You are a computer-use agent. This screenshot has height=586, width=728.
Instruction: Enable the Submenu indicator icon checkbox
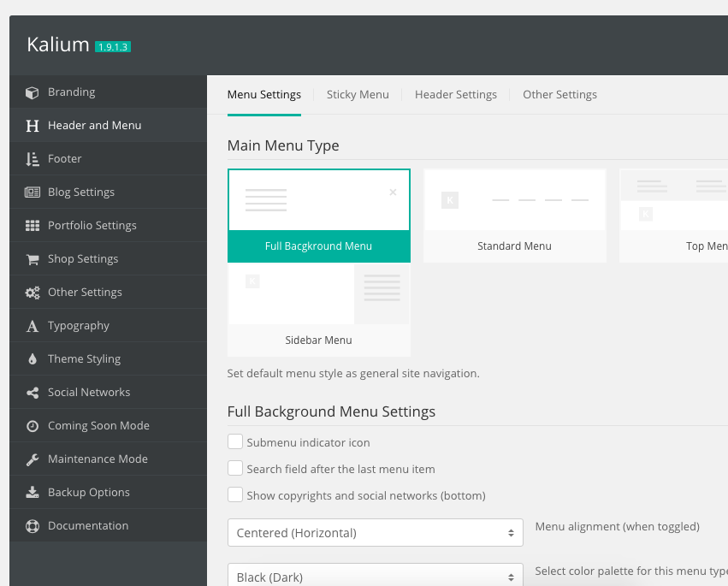coord(235,442)
